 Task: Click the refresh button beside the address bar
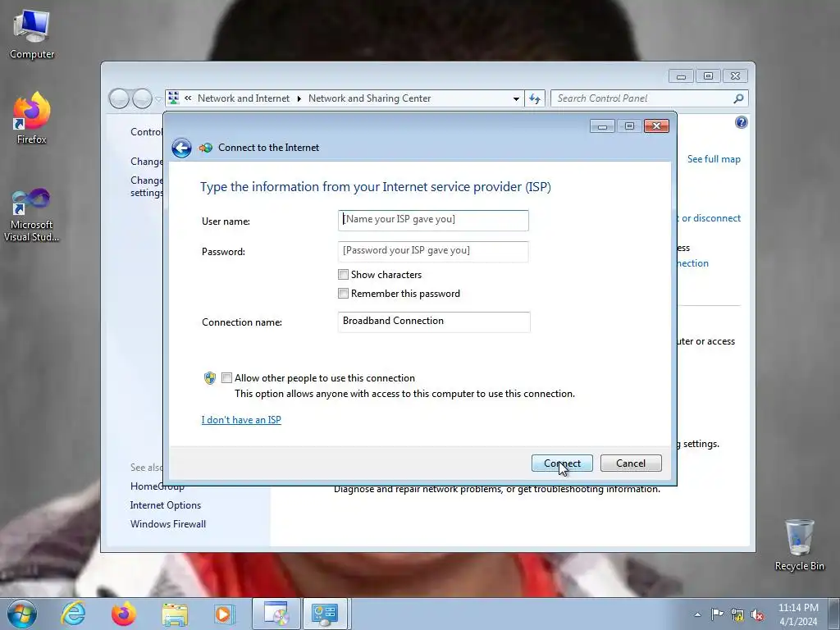[535, 98]
